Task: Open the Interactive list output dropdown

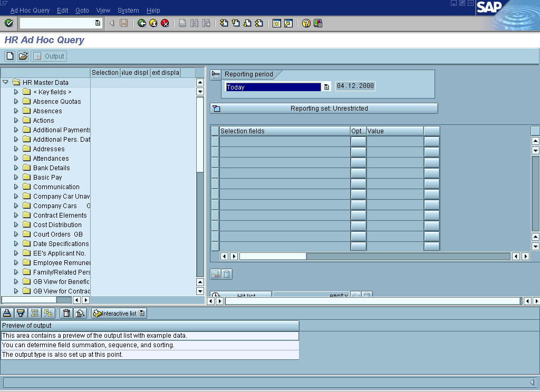Action: 142,313
